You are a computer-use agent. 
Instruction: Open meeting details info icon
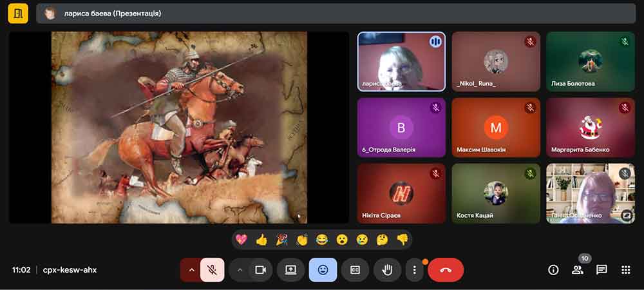coord(554,270)
